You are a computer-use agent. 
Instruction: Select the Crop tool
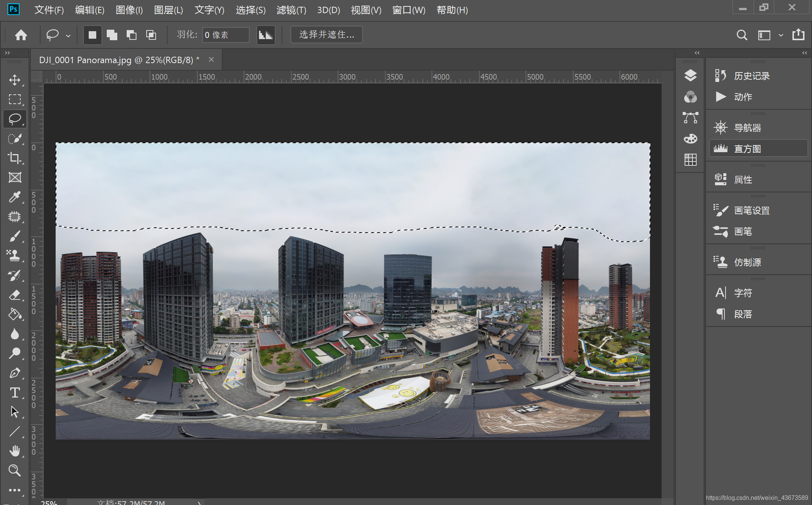tap(15, 158)
